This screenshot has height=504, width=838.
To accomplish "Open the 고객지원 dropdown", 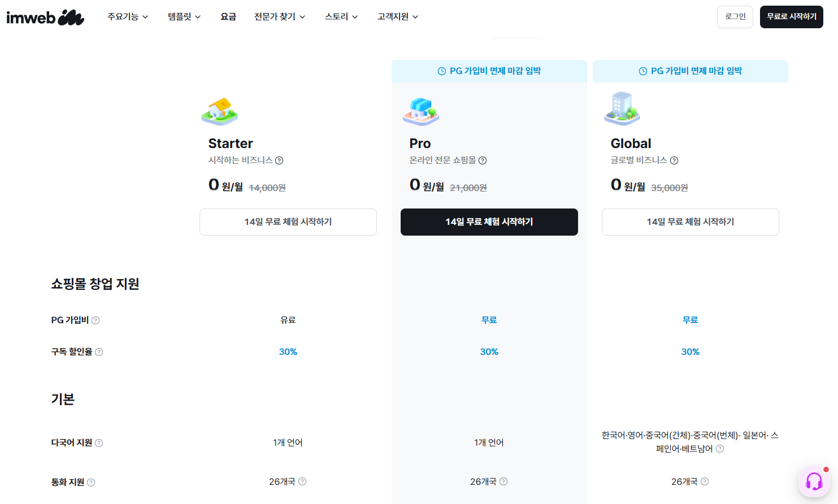I will click(397, 16).
